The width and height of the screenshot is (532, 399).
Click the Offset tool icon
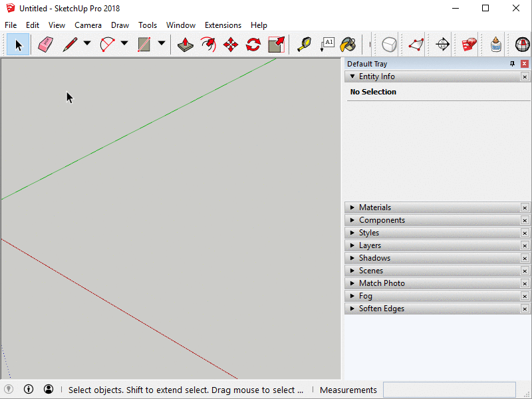coord(208,45)
